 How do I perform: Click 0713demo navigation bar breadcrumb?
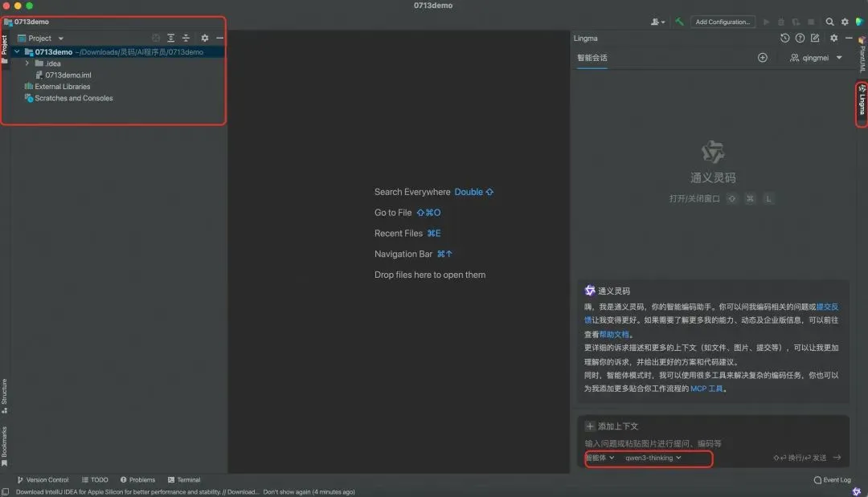(27, 22)
